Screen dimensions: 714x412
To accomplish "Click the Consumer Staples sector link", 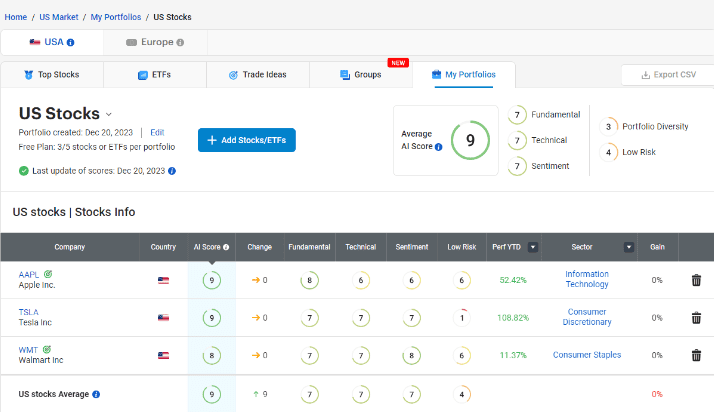I will point(586,355).
